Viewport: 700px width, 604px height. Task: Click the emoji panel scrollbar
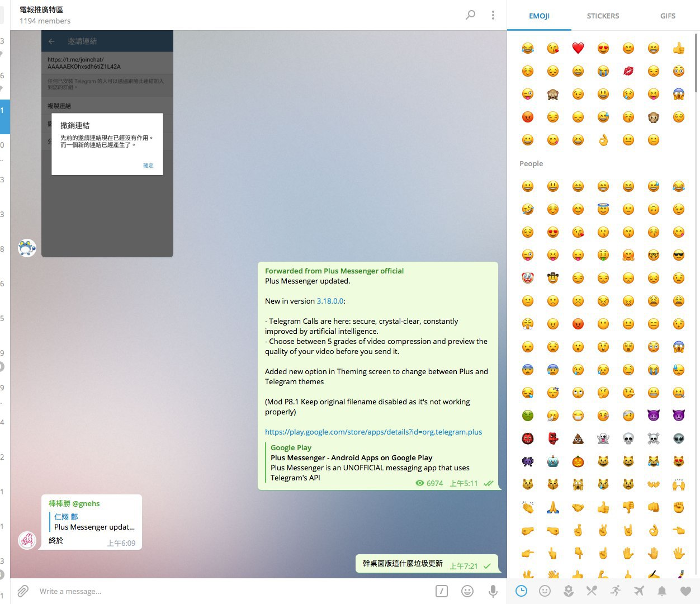pos(696,63)
